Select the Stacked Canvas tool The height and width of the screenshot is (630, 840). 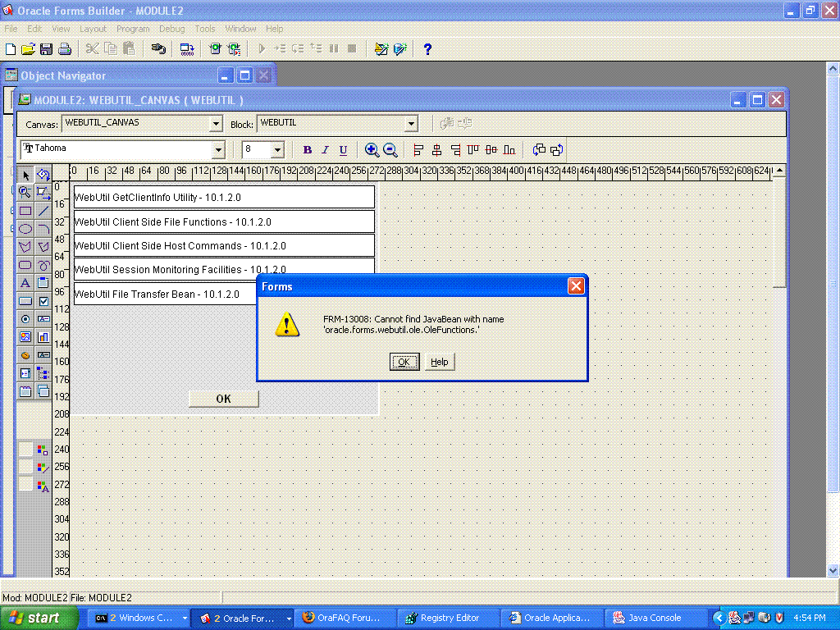(x=43, y=391)
